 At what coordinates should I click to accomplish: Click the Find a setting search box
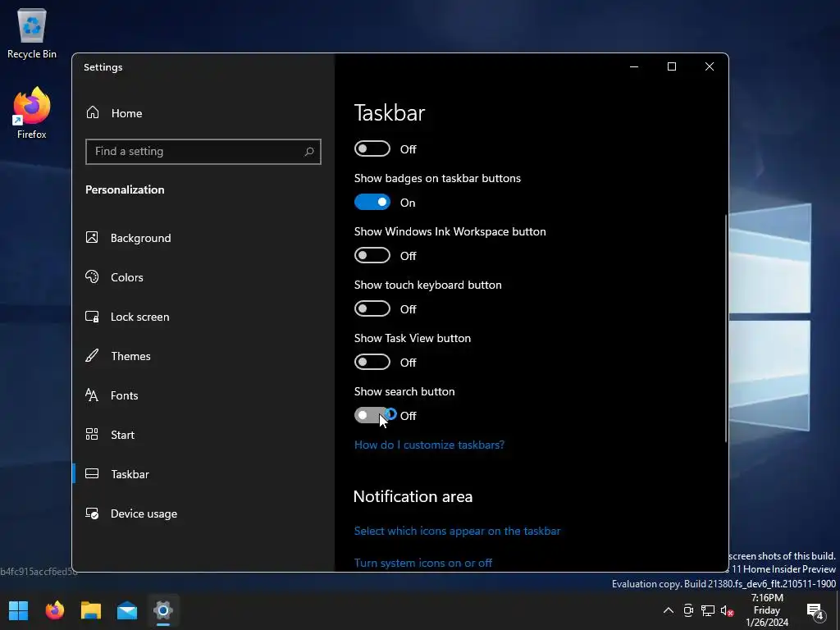(x=203, y=152)
